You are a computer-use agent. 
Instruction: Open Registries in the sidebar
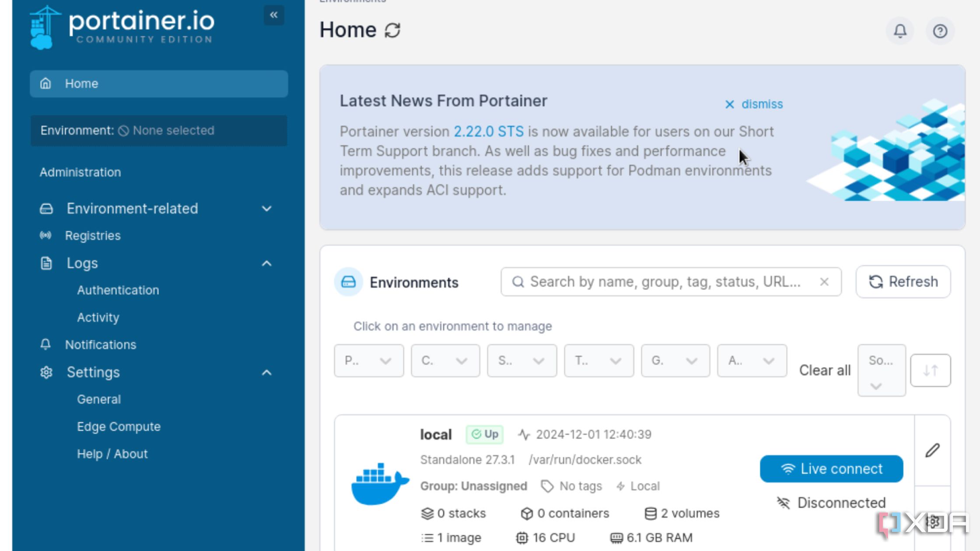tap(93, 236)
